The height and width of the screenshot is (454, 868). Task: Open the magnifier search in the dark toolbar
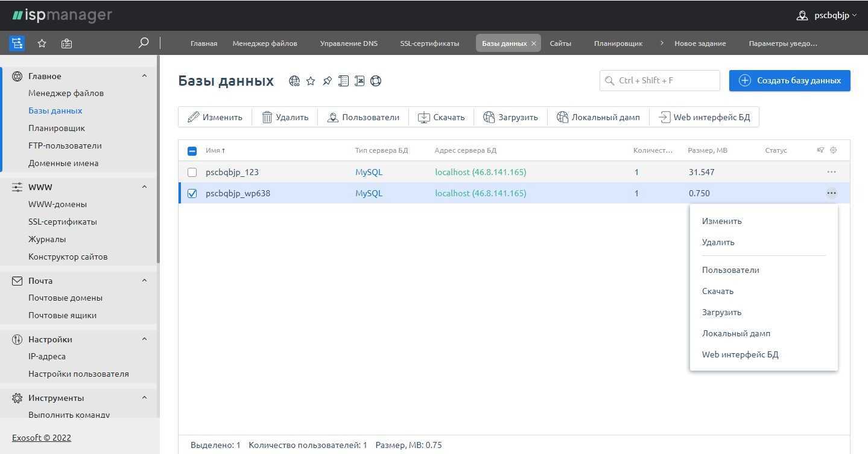tap(144, 43)
